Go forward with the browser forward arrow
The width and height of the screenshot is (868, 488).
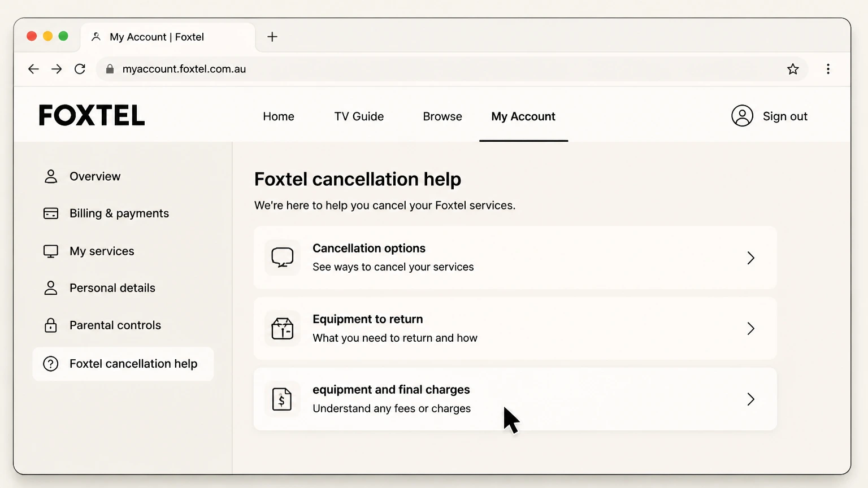57,69
